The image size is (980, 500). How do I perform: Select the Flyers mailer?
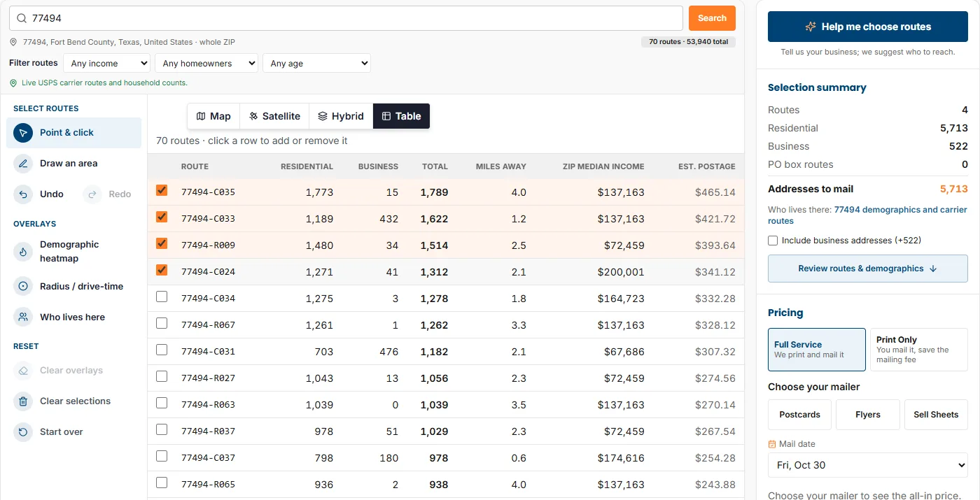pos(868,415)
